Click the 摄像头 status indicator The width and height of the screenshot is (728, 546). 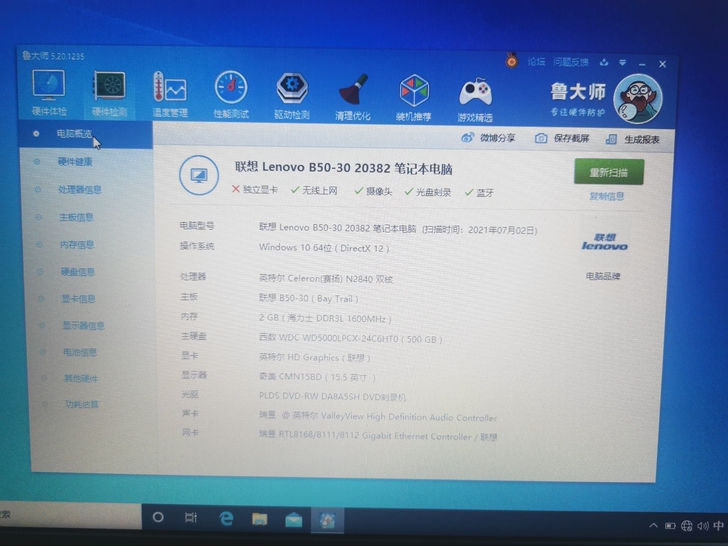click(x=373, y=191)
